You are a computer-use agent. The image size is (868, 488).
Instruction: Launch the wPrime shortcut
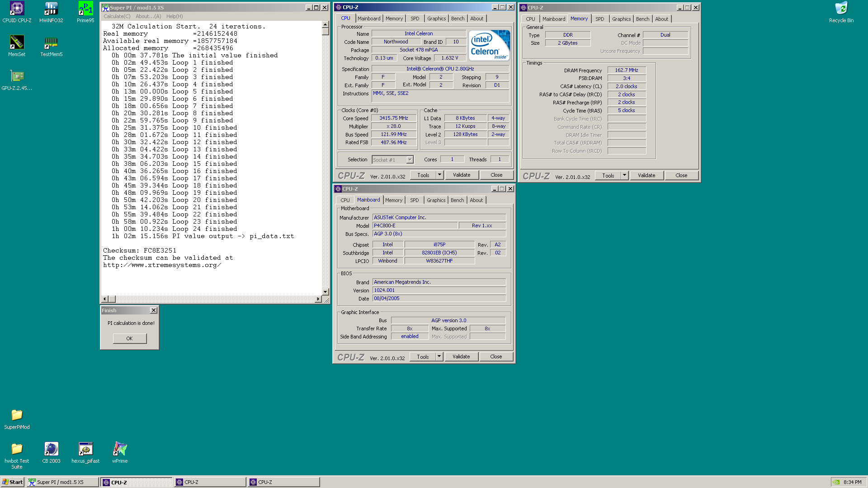pyautogui.click(x=120, y=453)
